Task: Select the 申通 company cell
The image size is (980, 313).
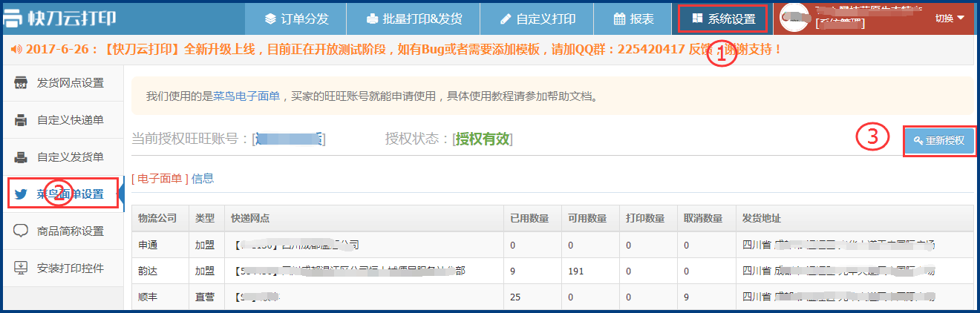Action: (x=148, y=244)
